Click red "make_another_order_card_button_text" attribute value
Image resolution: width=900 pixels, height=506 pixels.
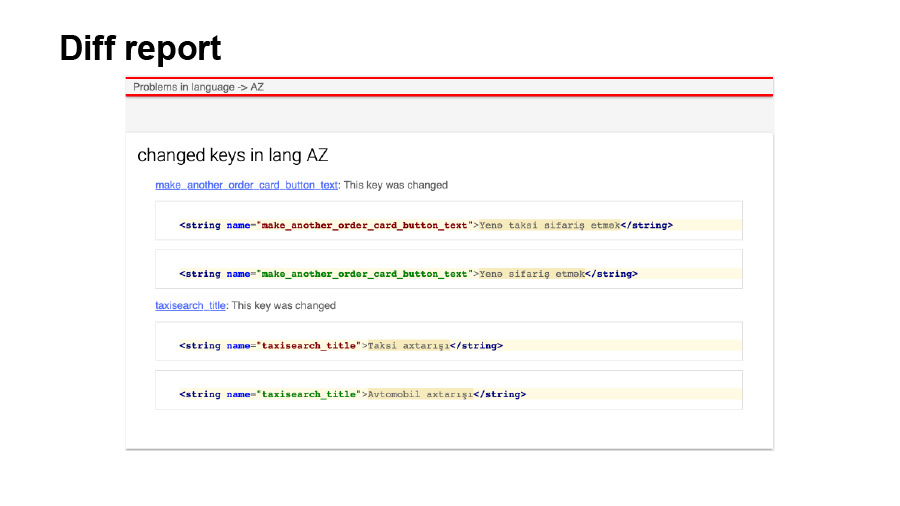(x=364, y=225)
